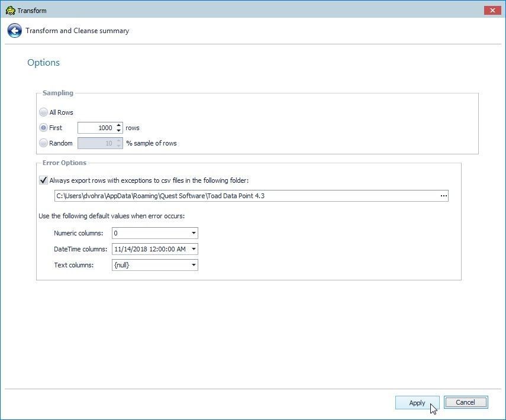The image size is (506, 420).
Task: Click the Sampling group label
Action: [x=58, y=93]
